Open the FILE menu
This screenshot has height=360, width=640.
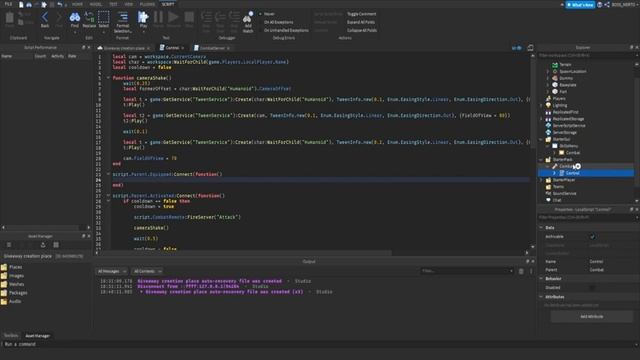pos(8,4)
